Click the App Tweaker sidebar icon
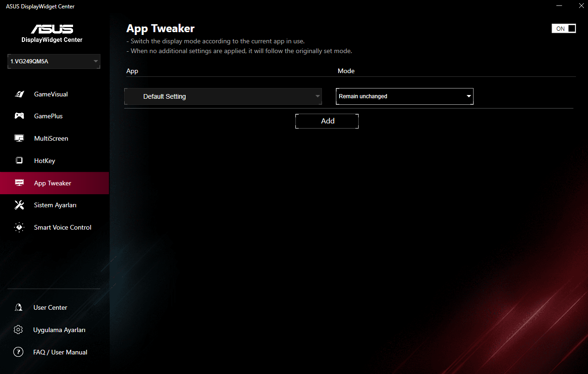Viewport: 588px width, 374px height. [19, 183]
